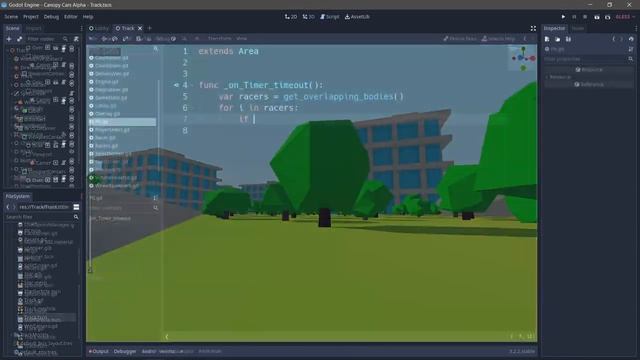Open the Debugger bottom panel
Screen dimensions: 640x360
click(x=125, y=351)
